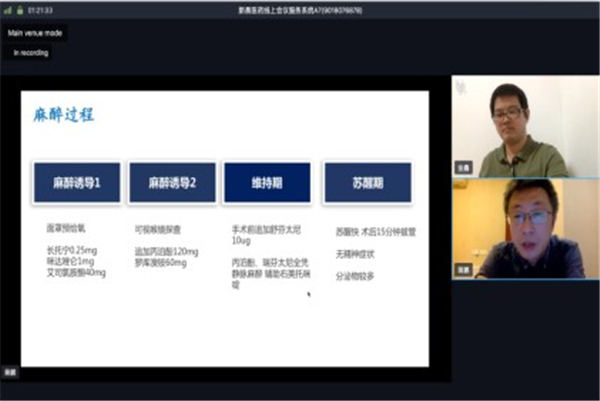Click the 无精神症状 text line
600x401 pixels.
[x=357, y=253]
